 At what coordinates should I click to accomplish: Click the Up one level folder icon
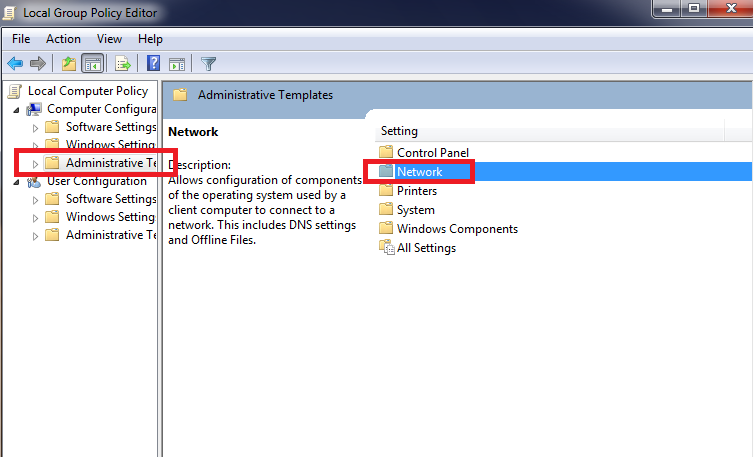69,63
